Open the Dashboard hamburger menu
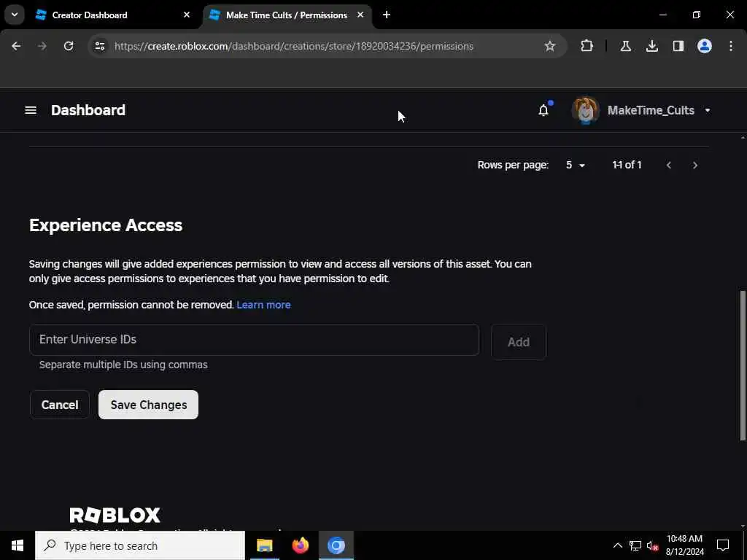747x560 pixels. 31,111
